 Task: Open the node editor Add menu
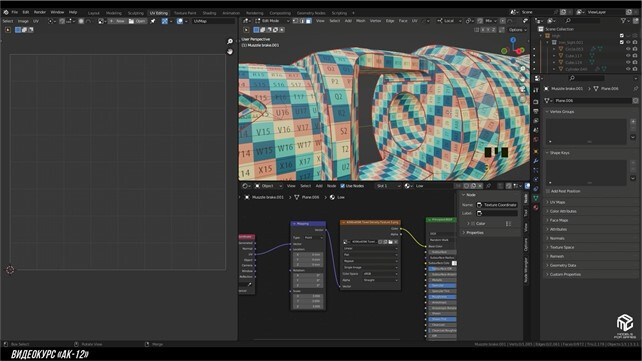tap(319, 186)
